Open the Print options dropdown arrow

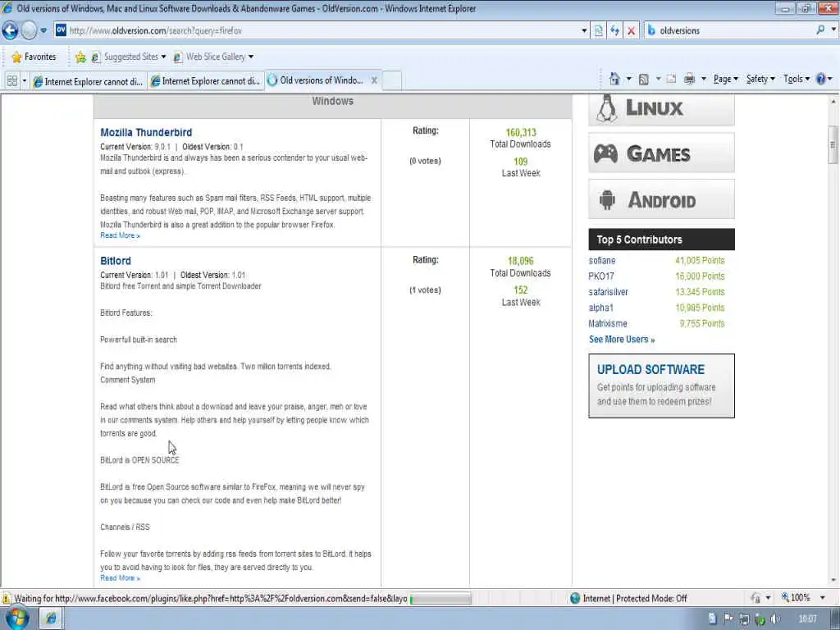[703, 80]
